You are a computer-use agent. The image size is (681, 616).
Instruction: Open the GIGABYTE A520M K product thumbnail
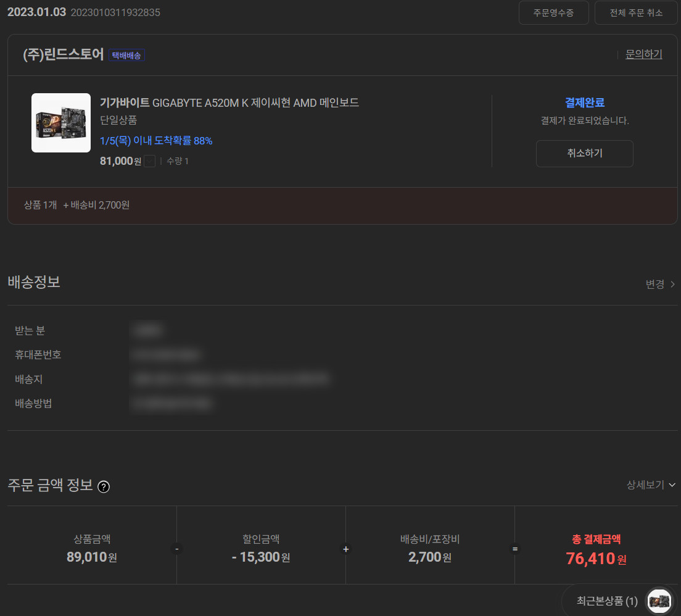[x=61, y=123]
